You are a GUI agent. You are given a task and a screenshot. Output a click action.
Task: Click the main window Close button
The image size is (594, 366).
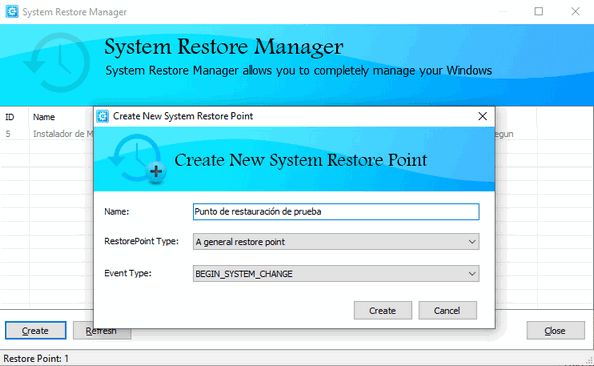pyautogui.click(x=555, y=331)
